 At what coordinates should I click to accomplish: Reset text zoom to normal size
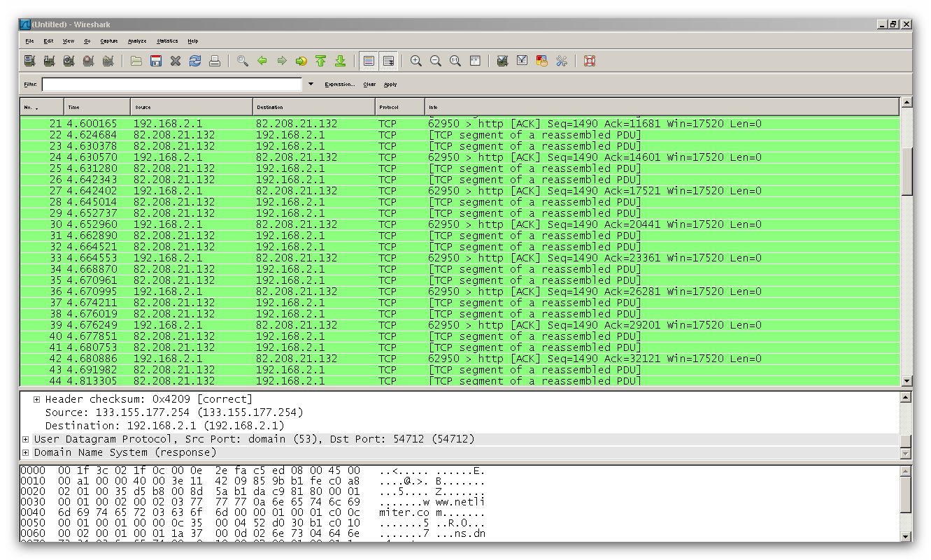tap(455, 61)
